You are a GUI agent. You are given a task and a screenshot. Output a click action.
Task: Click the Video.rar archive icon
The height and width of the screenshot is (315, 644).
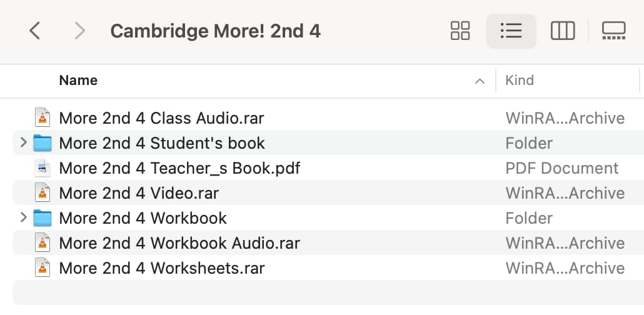click(43, 193)
